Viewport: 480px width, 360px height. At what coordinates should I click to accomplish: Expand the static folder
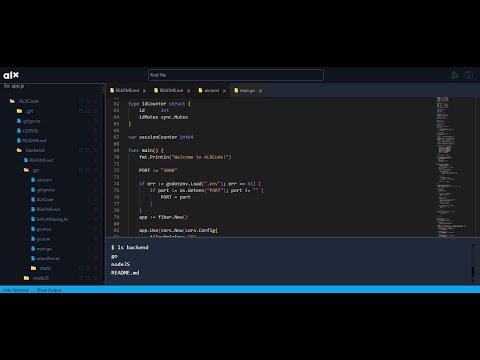click(41, 268)
